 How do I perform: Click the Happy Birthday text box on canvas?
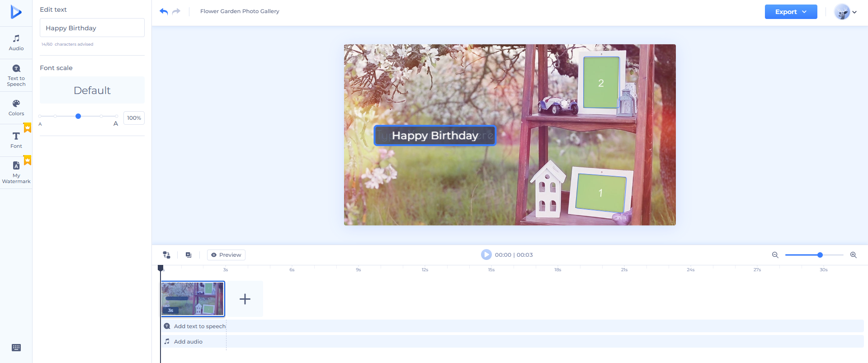coord(435,136)
